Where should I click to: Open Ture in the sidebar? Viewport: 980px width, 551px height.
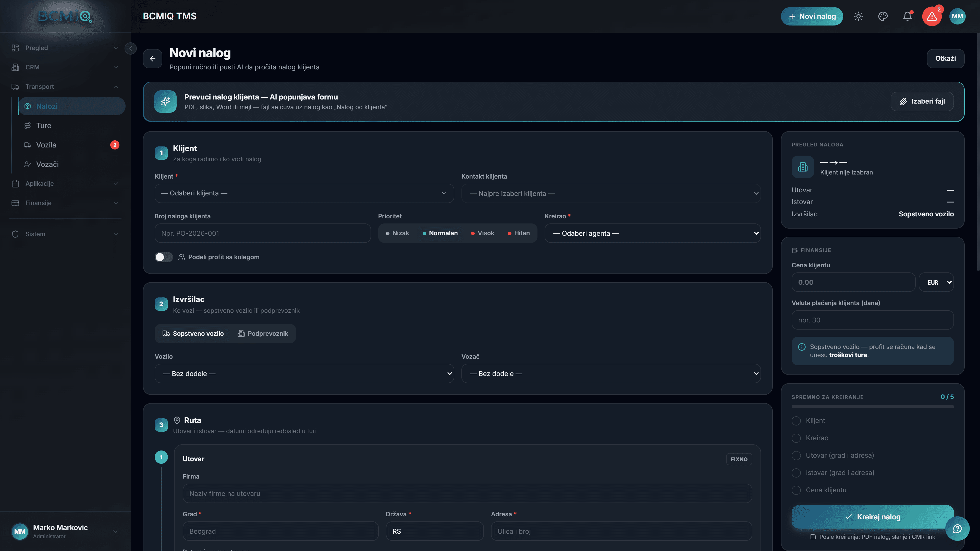pyautogui.click(x=72, y=126)
